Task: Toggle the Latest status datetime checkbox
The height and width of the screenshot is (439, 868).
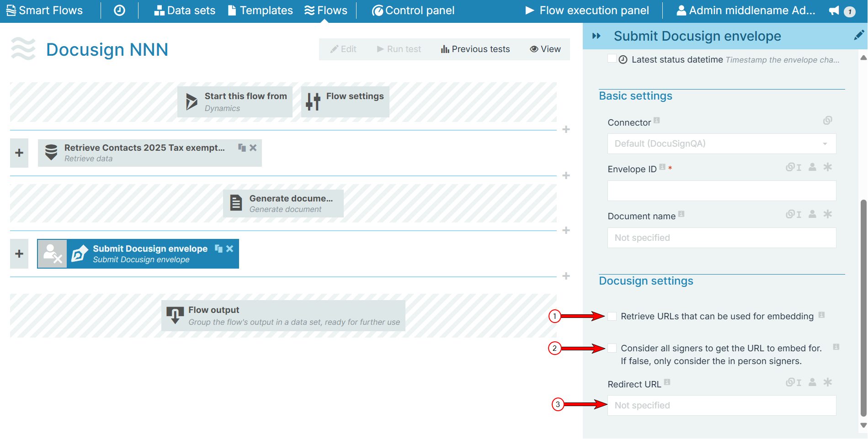Action: point(612,58)
